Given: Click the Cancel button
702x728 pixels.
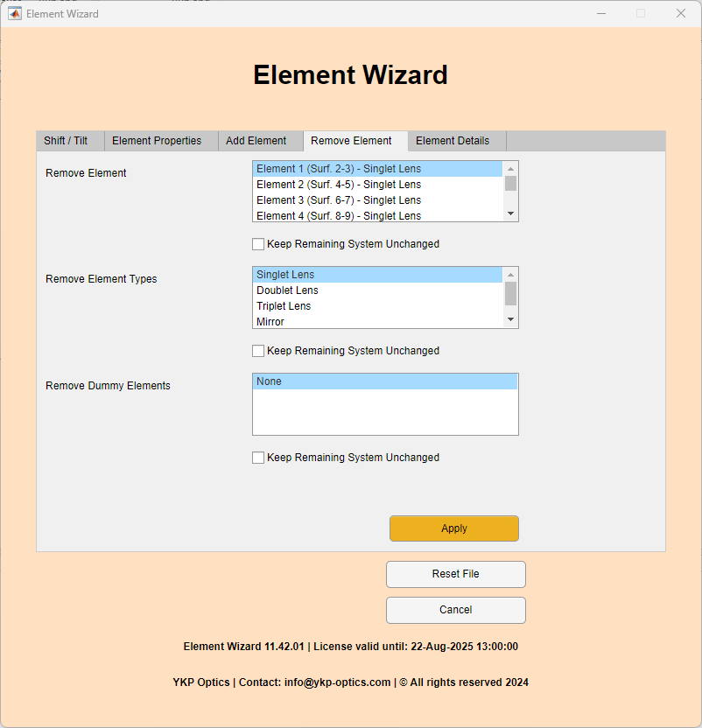Looking at the screenshot, I should tap(455, 610).
